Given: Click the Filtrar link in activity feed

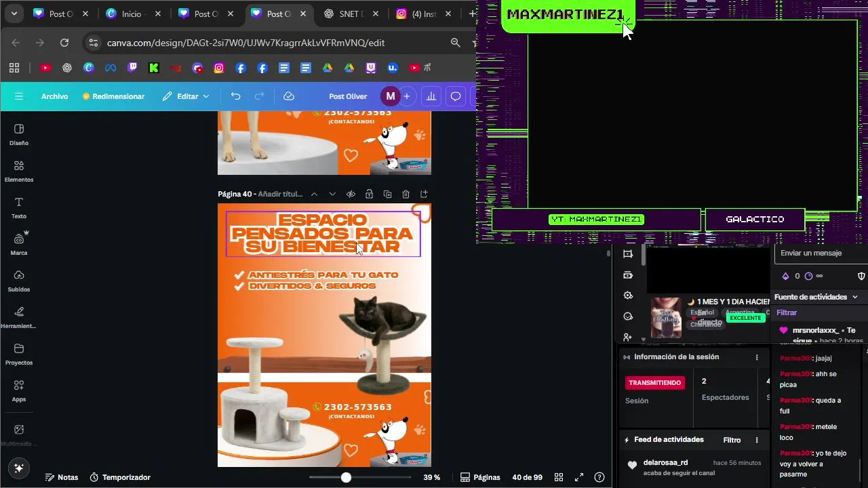Looking at the screenshot, I should pyautogui.click(x=787, y=312).
